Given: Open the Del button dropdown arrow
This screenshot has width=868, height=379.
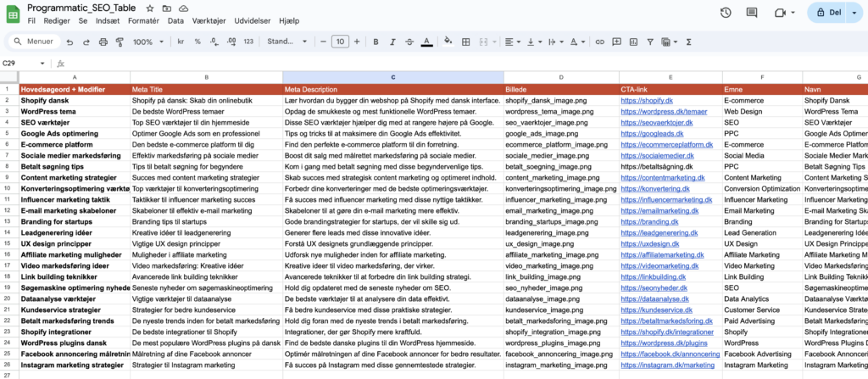Looking at the screenshot, I should 854,13.
